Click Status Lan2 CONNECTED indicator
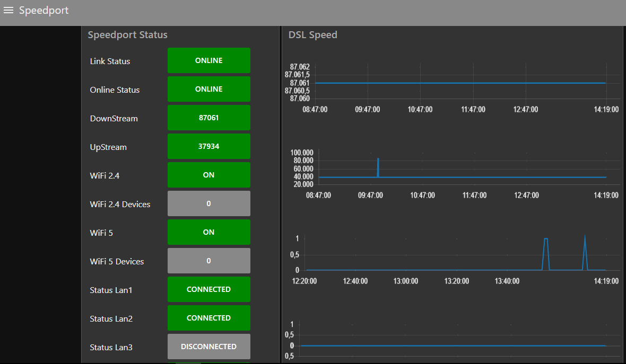This screenshot has width=626, height=364. [x=209, y=318]
